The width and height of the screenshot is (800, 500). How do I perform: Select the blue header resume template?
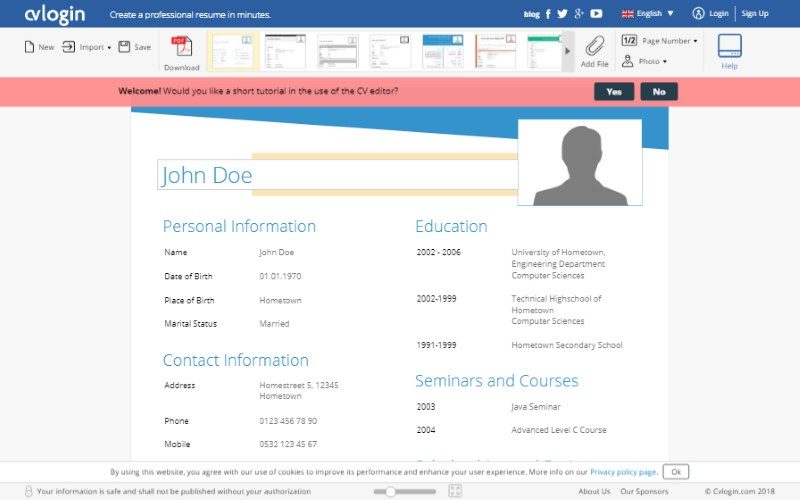click(x=443, y=51)
